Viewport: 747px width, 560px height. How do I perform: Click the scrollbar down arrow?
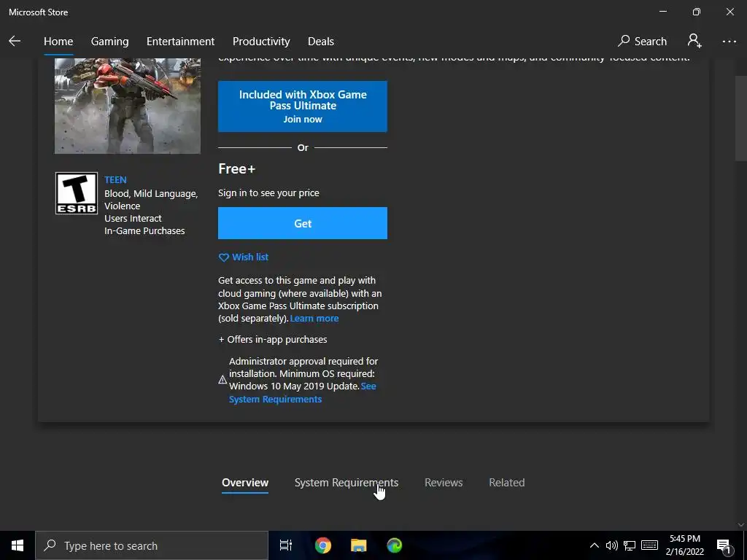pyautogui.click(x=741, y=524)
